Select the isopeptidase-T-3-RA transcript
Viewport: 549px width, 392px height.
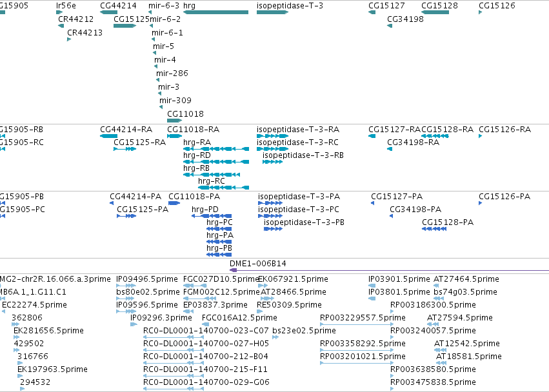point(272,136)
